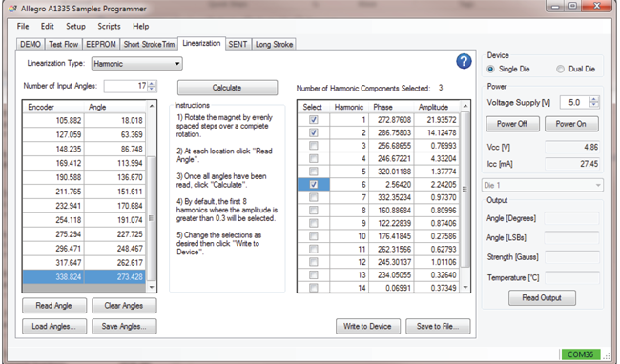Click scroll-up arrow of the harmonics table
The height and width of the screenshot is (364, 620).
tap(465, 106)
